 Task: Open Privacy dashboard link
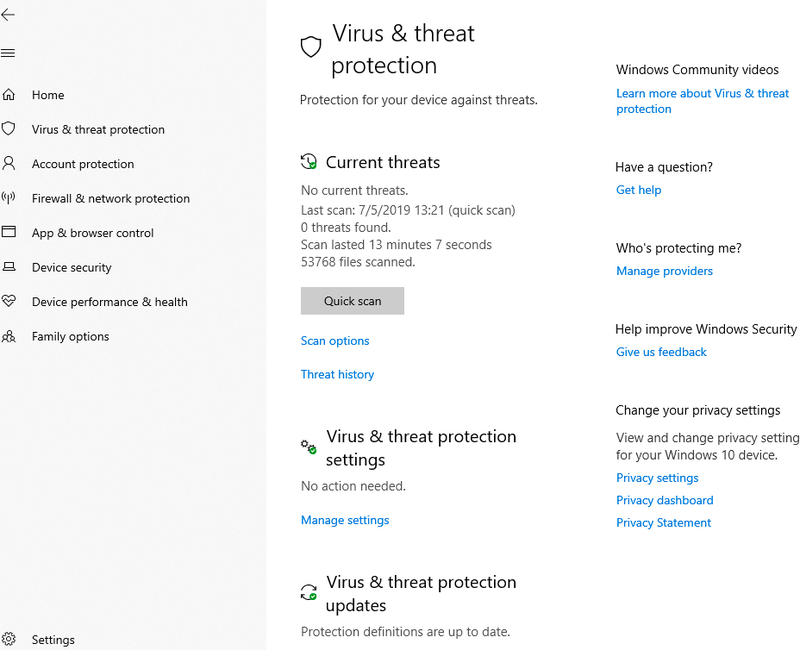pyautogui.click(x=665, y=500)
